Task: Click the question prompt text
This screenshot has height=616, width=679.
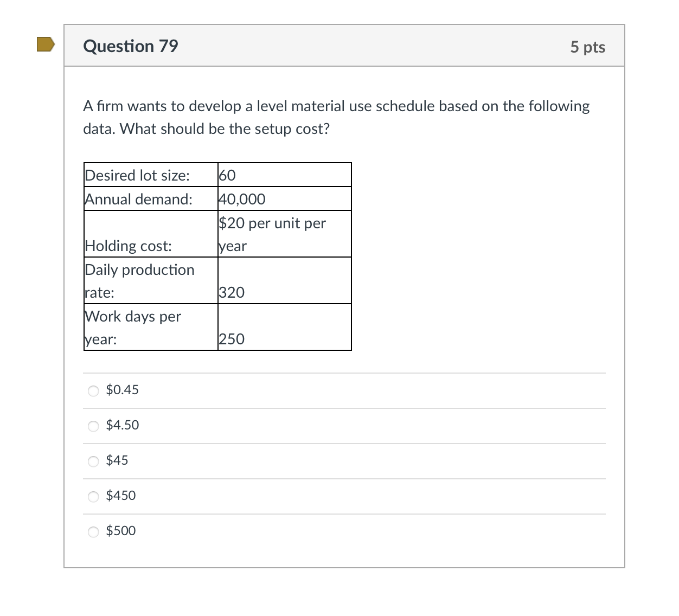Action: pos(336,117)
